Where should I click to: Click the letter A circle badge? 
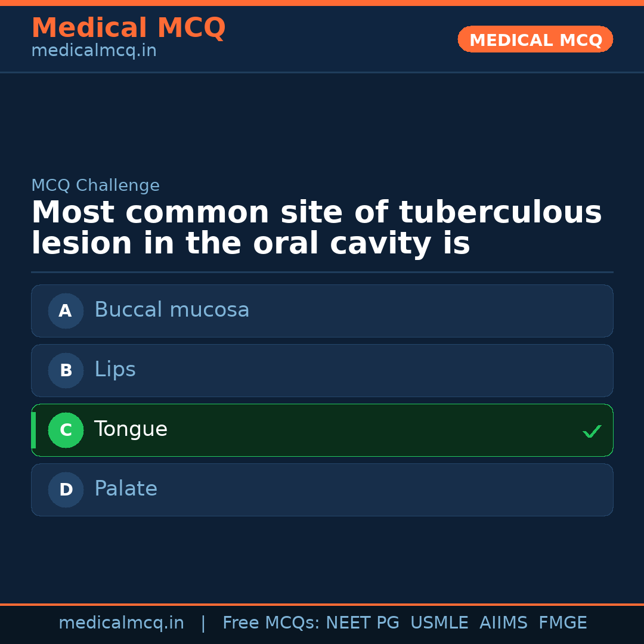click(66, 311)
